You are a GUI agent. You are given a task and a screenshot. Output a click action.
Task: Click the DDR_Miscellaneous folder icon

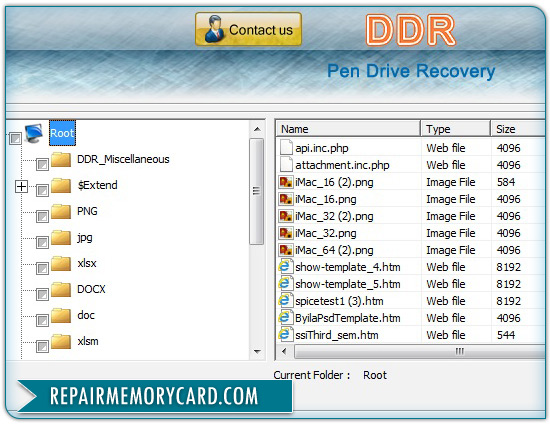61,160
